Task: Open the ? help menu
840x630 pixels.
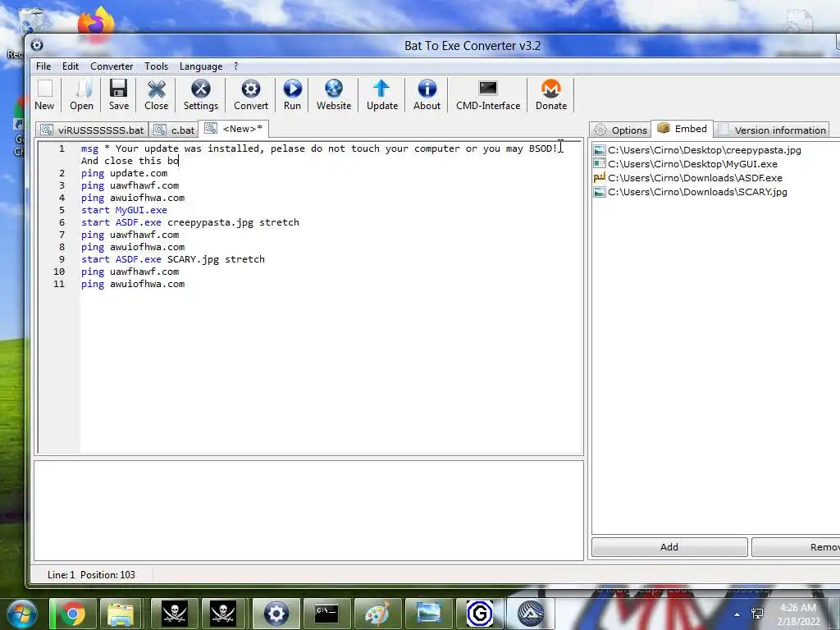Action: point(235,66)
